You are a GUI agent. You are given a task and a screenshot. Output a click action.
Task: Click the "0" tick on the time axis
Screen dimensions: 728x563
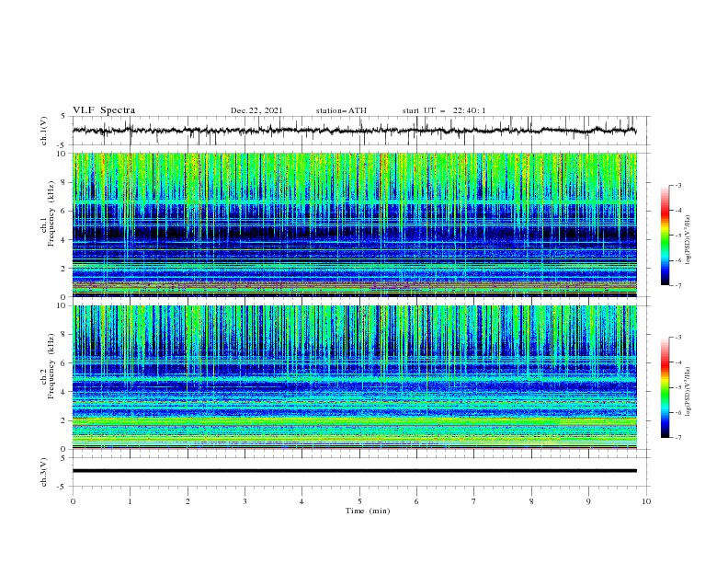[73, 501]
